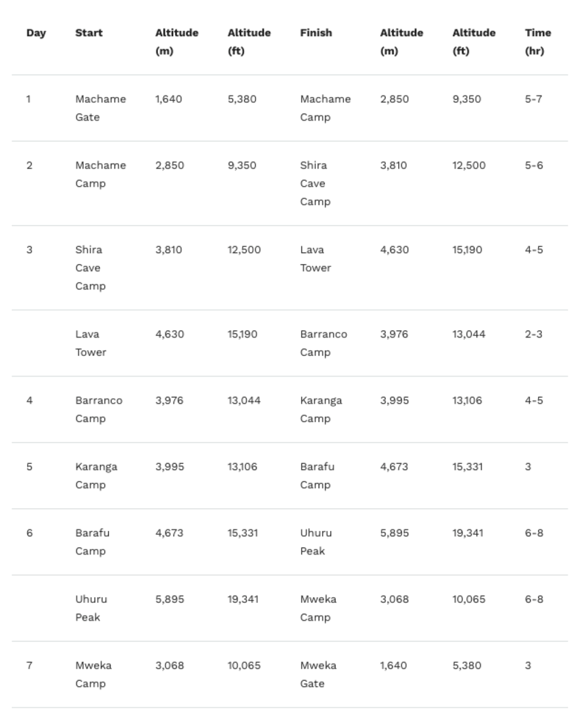Viewport: 588px width, 728px height.
Task: Select the 1,640 altitude for Machame Gate
Action: coord(168,99)
